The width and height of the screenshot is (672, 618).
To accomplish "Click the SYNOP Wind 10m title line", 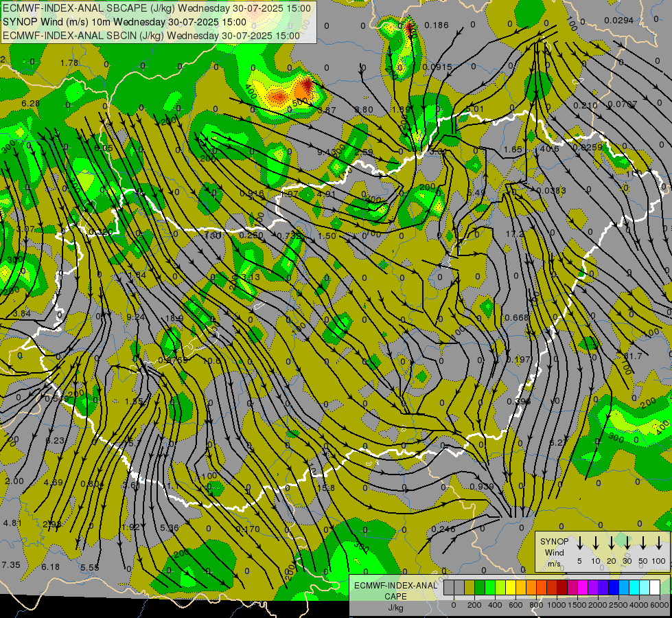I will point(124,22).
